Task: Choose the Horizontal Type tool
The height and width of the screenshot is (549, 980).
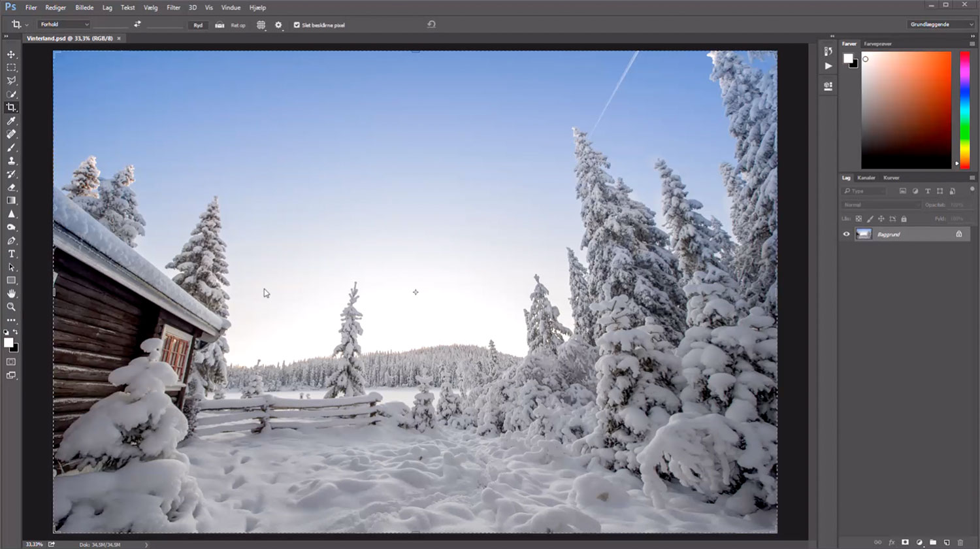Action: pyautogui.click(x=11, y=254)
